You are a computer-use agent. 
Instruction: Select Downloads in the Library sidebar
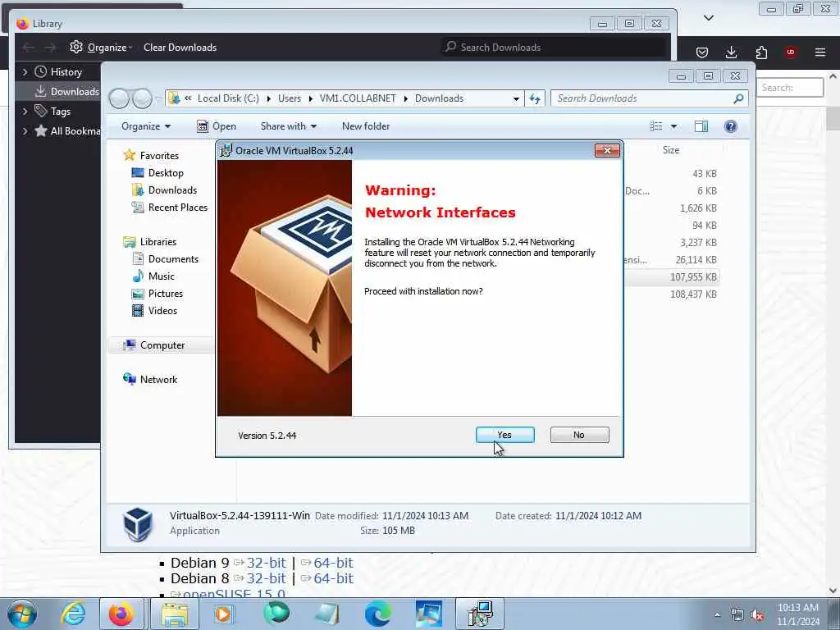pyautogui.click(x=66, y=92)
